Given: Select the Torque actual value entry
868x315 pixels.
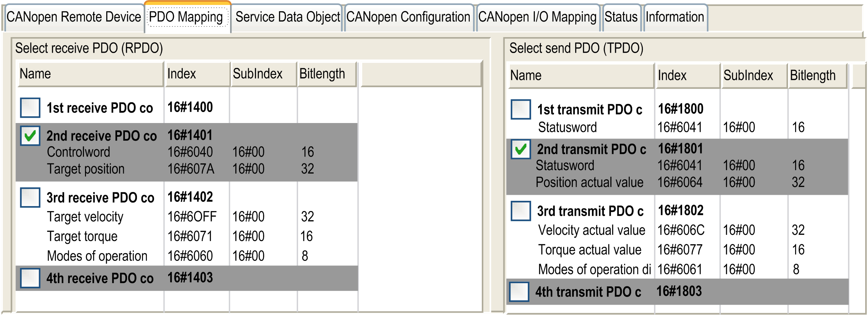Looking at the screenshot, I should point(589,250).
